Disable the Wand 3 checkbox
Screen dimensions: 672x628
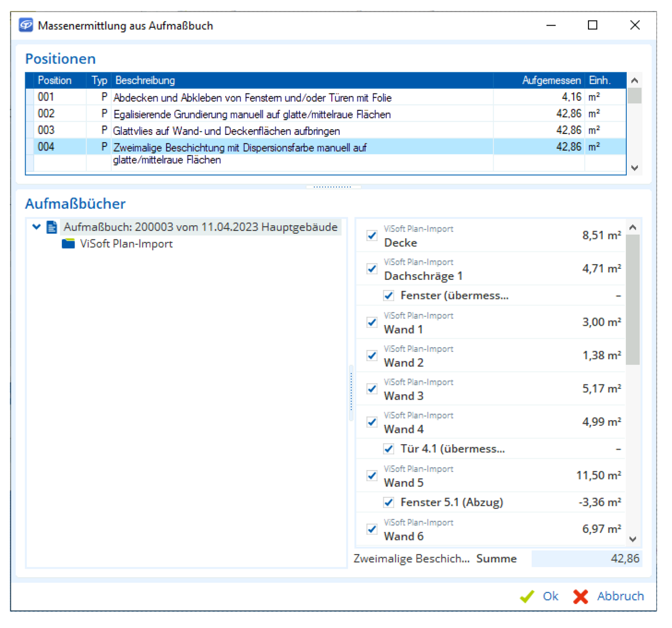[372, 389]
